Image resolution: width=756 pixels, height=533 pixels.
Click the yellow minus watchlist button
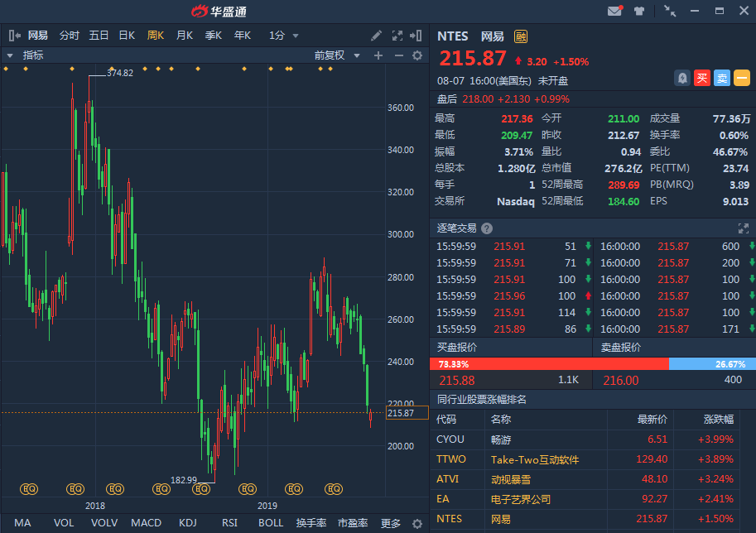pos(742,78)
